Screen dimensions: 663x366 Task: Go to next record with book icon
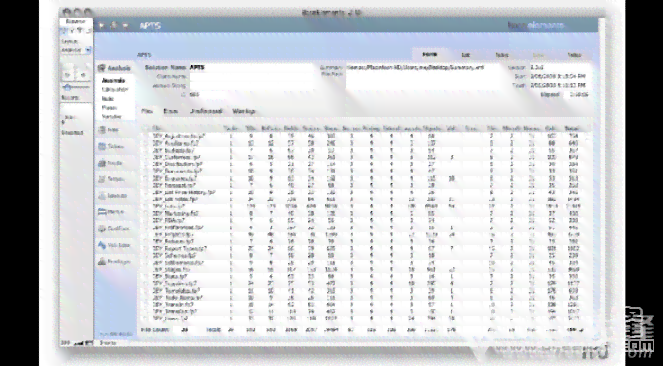pyautogui.click(x=83, y=75)
